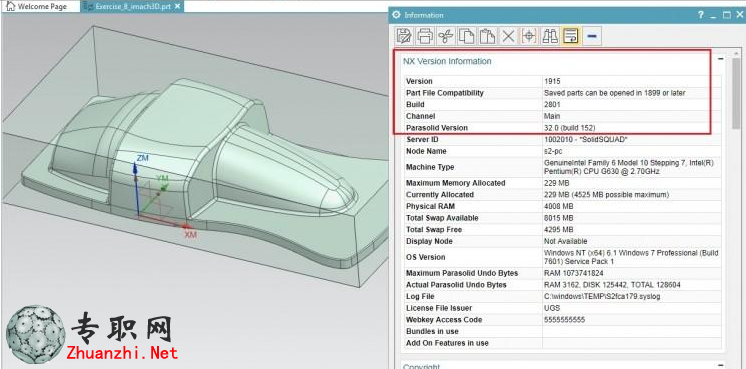
Task: Click the Delete X icon in toolbar
Action: [x=508, y=36]
